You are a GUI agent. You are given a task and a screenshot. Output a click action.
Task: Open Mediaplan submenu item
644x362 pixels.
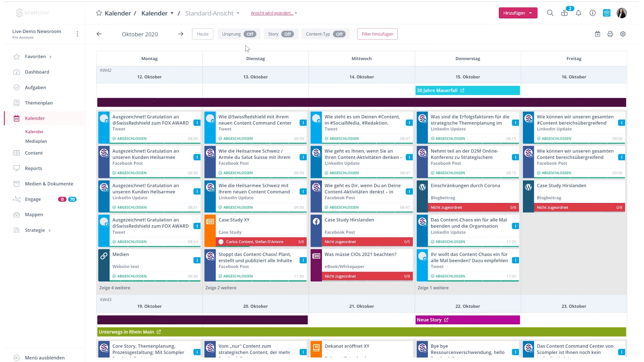point(36,141)
